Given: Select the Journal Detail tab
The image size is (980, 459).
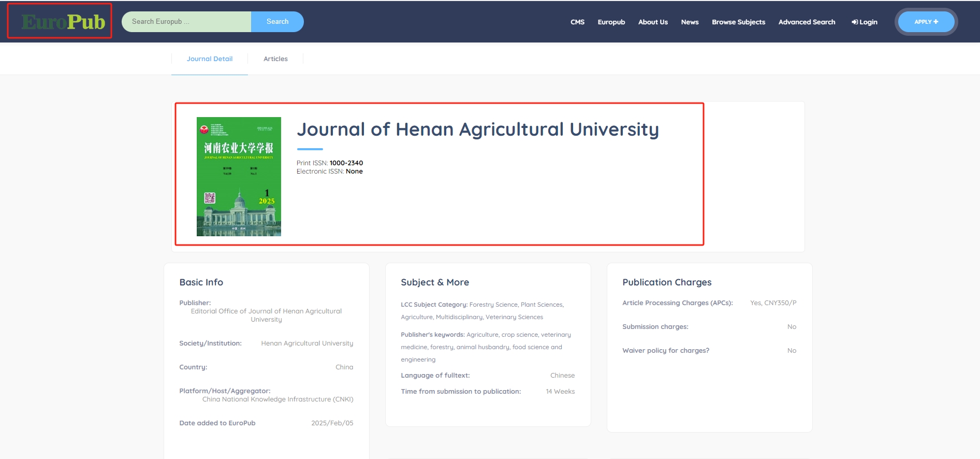Looking at the screenshot, I should 210,59.
